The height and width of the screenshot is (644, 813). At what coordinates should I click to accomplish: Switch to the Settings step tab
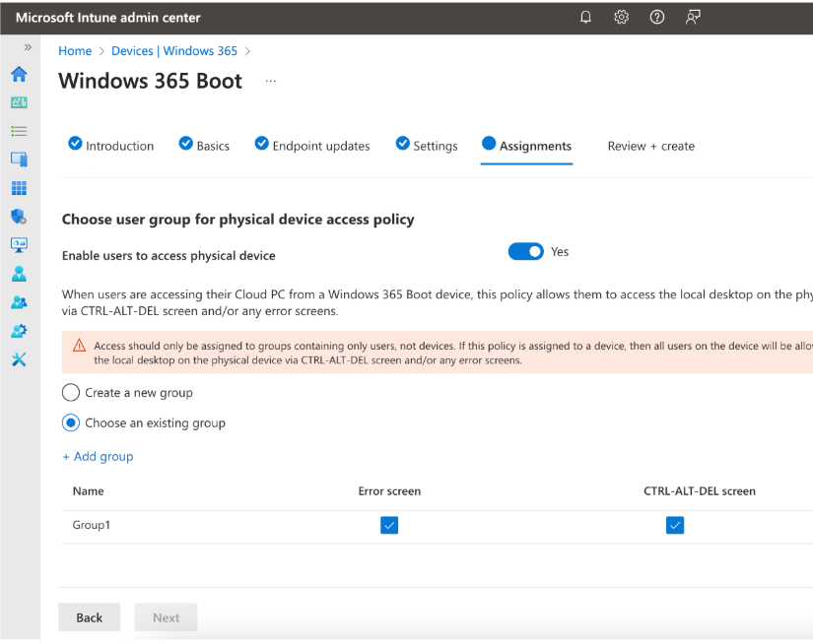(x=427, y=146)
